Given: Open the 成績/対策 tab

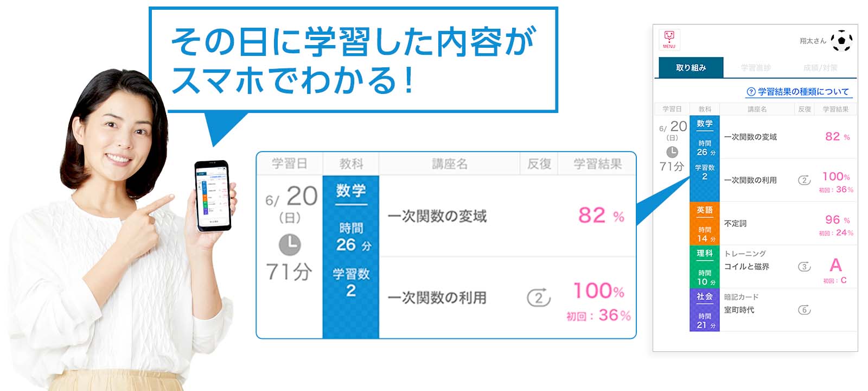Looking at the screenshot, I should pos(820,68).
